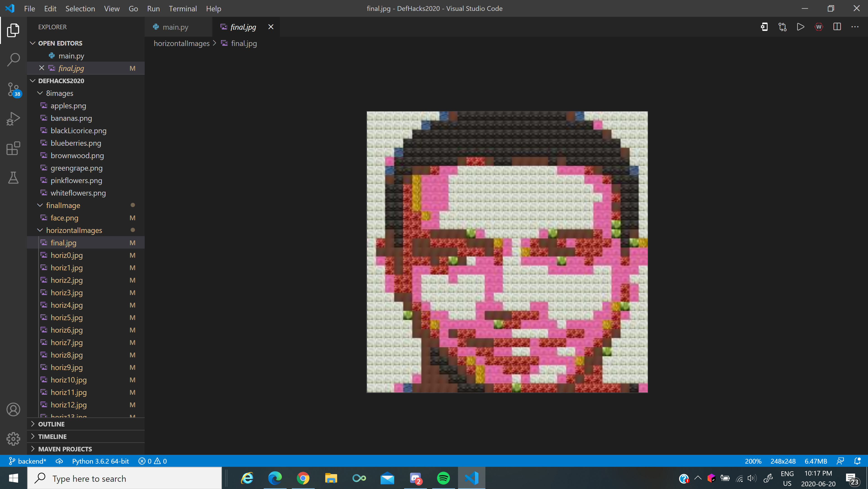Open the Testing flask view
The height and width of the screenshot is (489, 868).
coord(13,178)
